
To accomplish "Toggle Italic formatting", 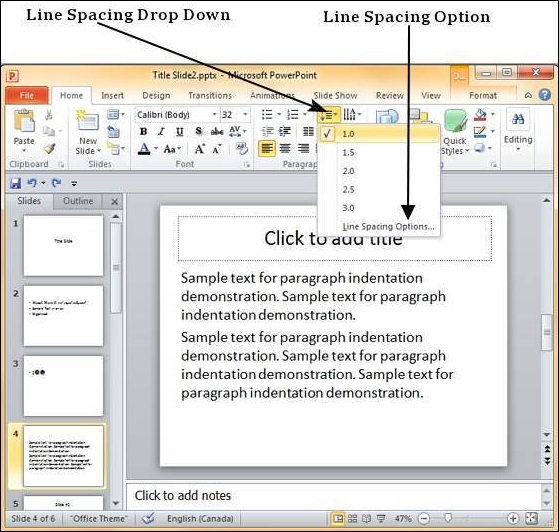I will pos(161,132).
